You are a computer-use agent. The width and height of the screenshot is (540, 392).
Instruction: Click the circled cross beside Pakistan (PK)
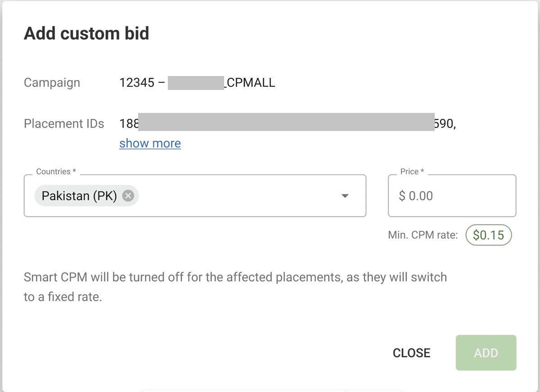[x=128, y=195]
